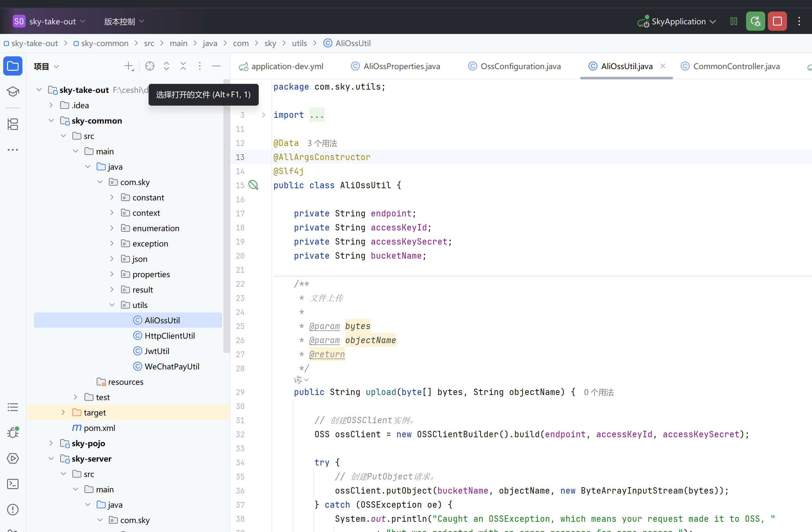Select opened file crosshair icon
Image resolution: width=812 pixels, height=532 pixels.
[150, 66]
